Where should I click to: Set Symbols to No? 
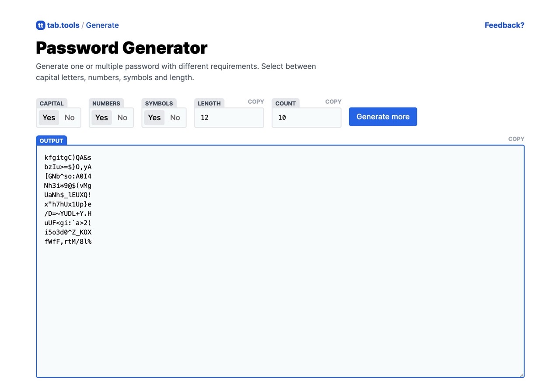tap(175, 118)
